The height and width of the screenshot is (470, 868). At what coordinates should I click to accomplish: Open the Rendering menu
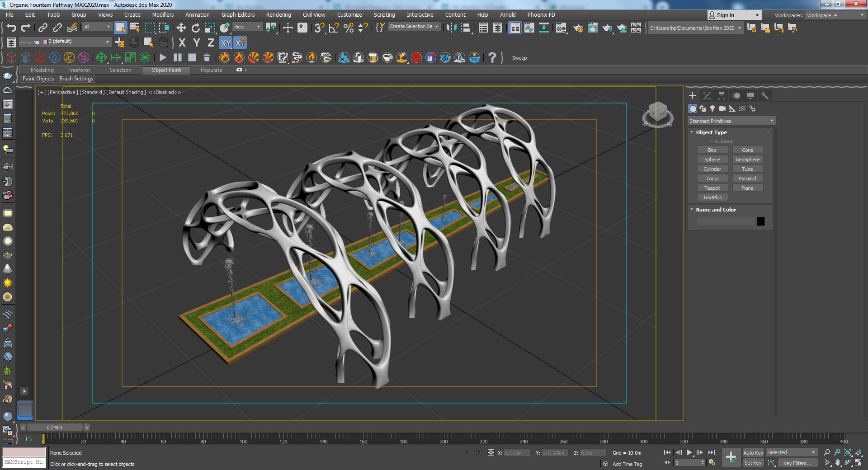(x=278, y=15)
